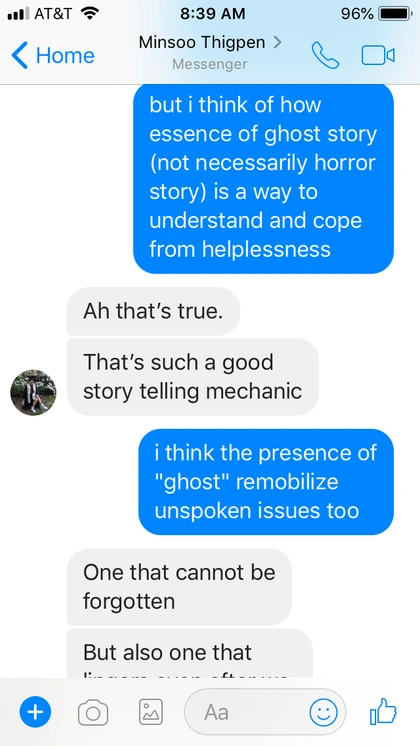Open more options with blue plus icon

point(35,712)
